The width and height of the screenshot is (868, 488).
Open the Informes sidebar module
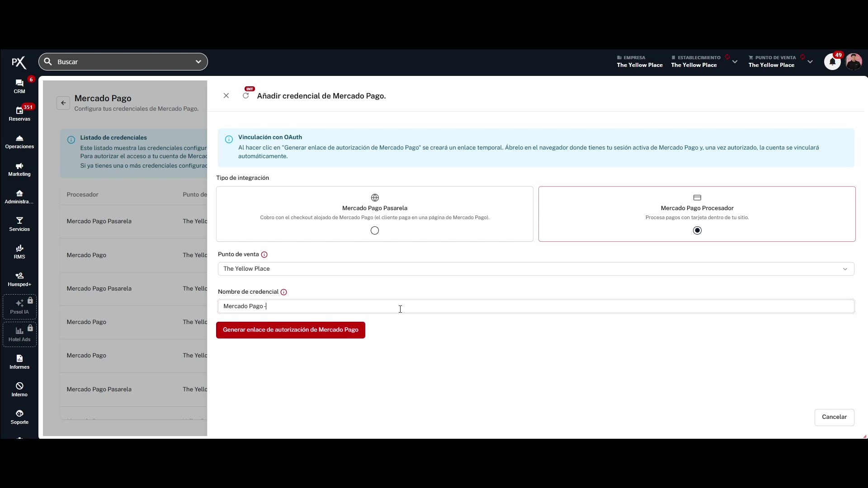tap(19, 362)
